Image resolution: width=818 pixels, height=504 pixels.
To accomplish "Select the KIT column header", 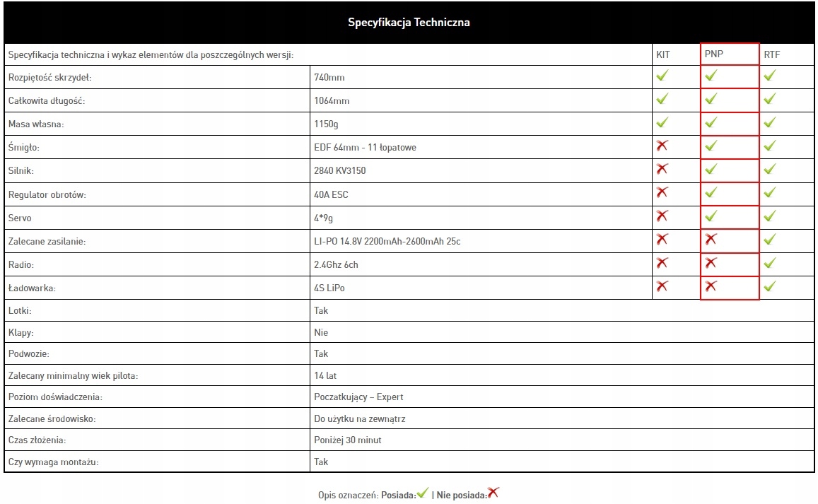I will pos(663,54).
